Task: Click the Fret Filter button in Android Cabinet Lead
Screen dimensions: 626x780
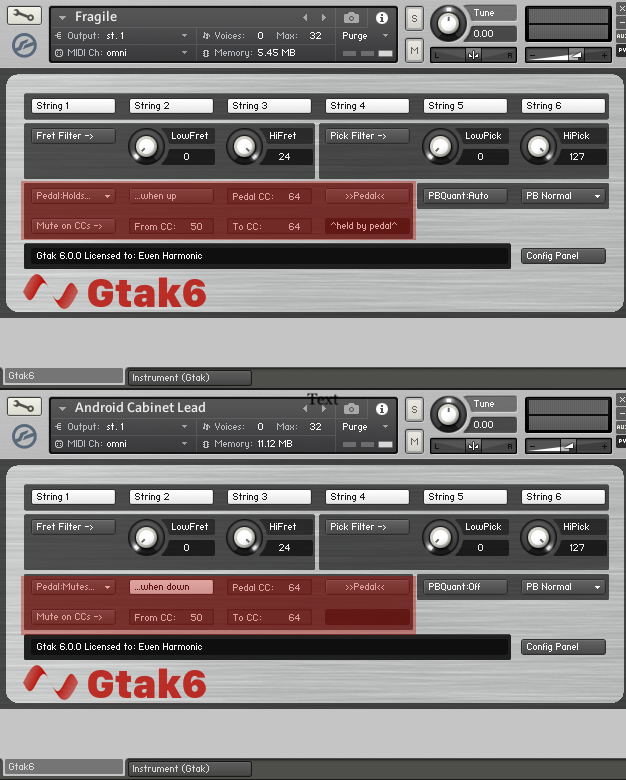Action: click(x=73, y=527)
